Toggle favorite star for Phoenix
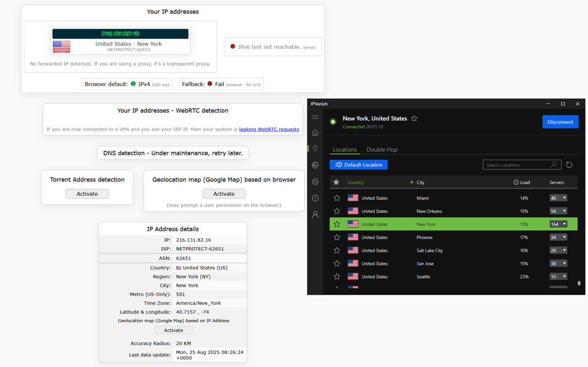The image size is (588, 367). 336,237
